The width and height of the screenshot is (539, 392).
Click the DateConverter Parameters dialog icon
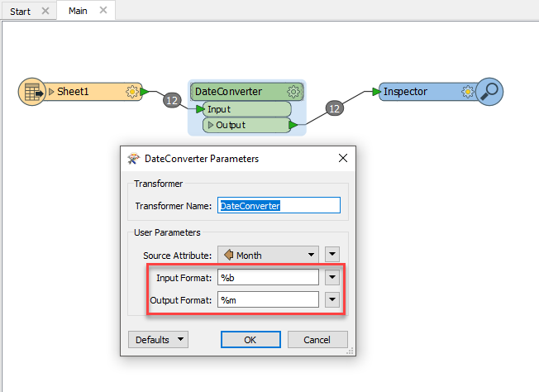(133, 159)
